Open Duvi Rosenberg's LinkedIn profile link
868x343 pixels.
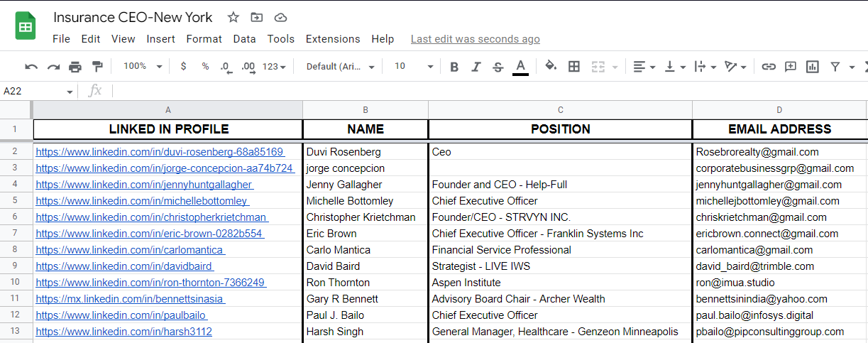click(x=160, y=152)
